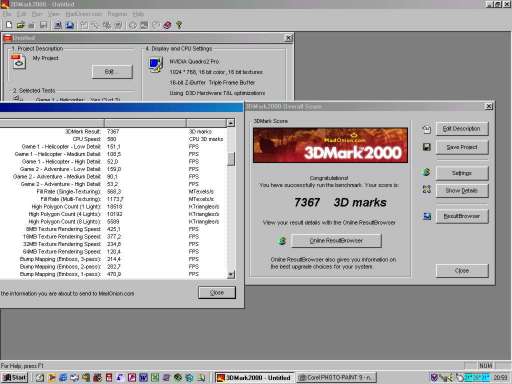Click the 3DMark2000 banner image
The width and height of the screenshot is (512, 384).
330,145
